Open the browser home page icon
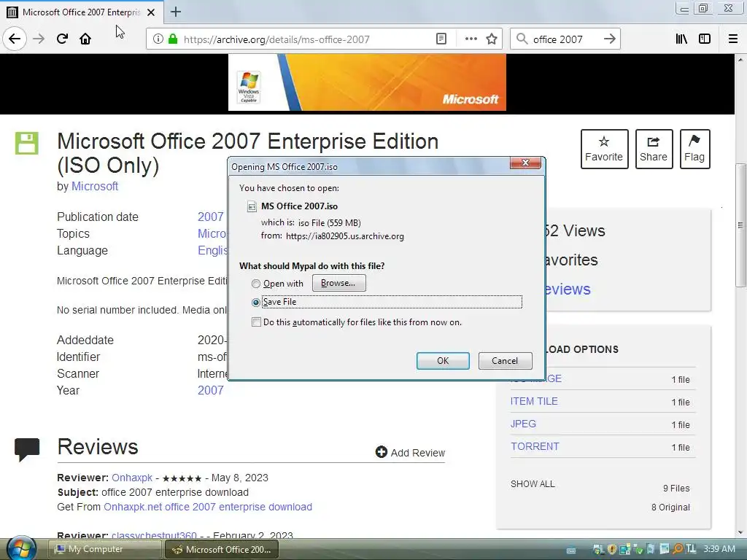Screen dimensions: 747x560 [x=85, y=39]
